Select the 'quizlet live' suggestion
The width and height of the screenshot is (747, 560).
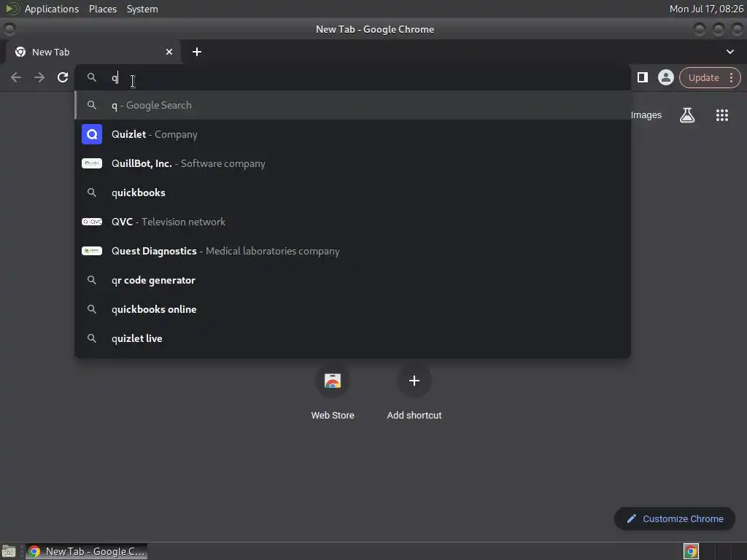click(352, 338)
